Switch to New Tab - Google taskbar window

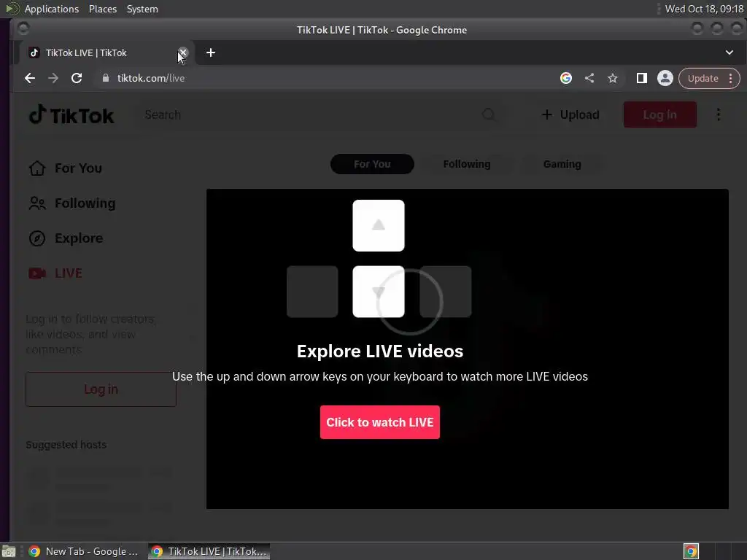coord(84,551)
